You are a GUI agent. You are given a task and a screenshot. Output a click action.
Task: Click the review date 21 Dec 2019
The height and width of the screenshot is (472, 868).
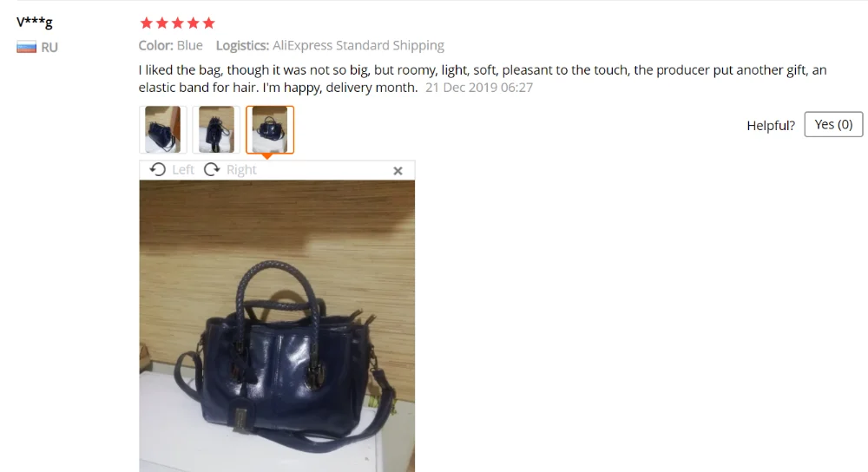479,88
